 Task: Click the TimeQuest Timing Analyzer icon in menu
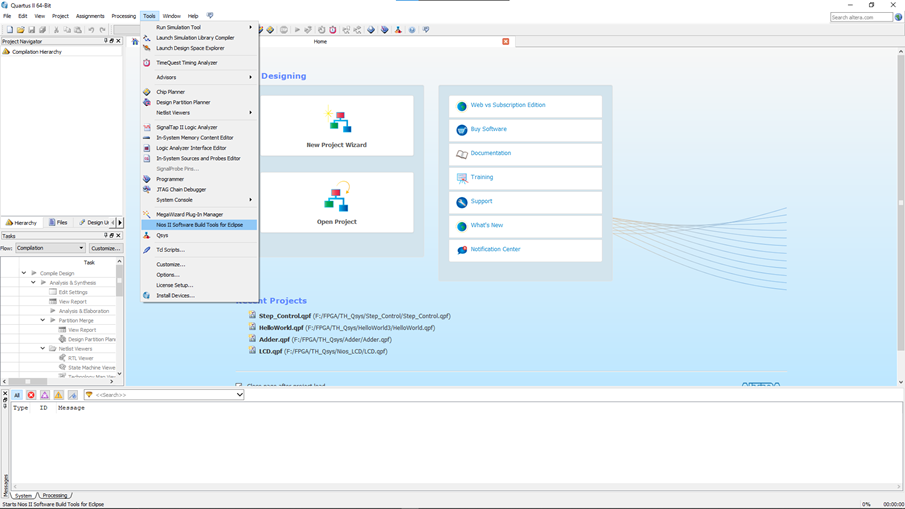(x=147, y=63)
